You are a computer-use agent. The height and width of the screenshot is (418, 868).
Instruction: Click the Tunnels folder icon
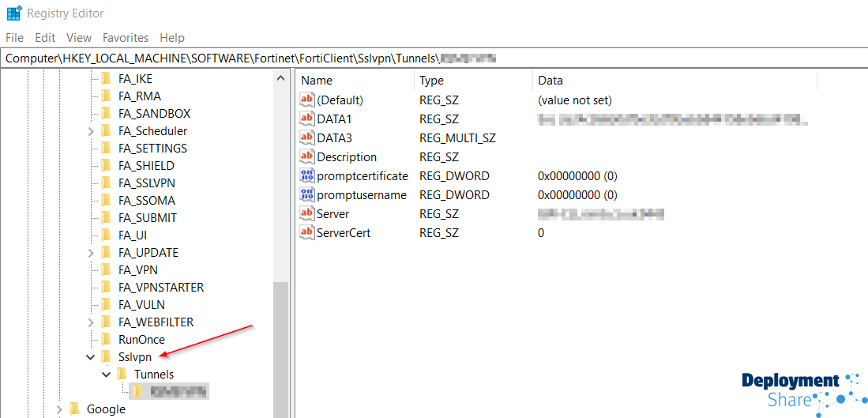pyautogui.click(x=122, y=374)
